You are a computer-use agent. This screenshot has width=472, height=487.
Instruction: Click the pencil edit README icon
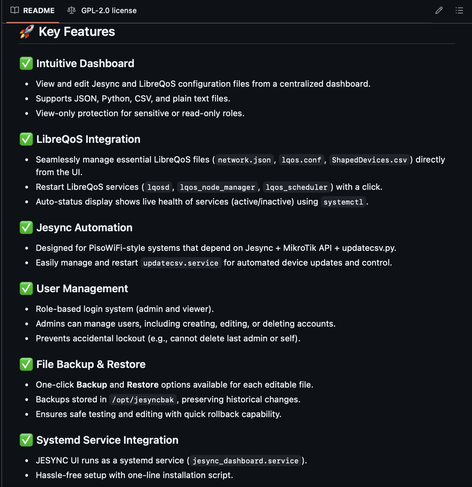click(439, 10)
